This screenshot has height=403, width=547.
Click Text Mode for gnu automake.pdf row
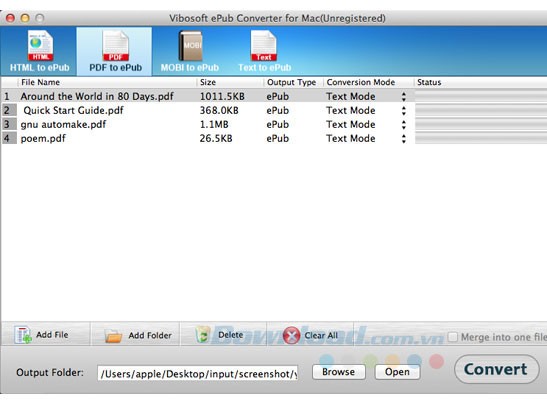click(351, 125)
